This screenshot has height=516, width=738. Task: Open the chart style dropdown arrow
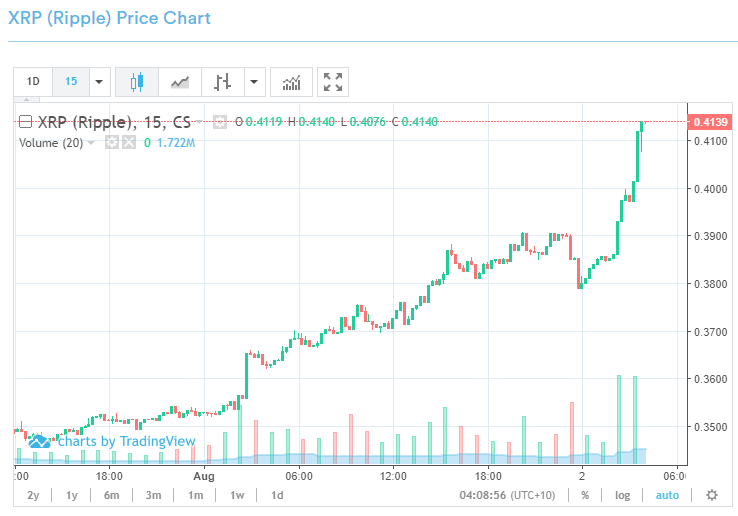click(255, 82)
